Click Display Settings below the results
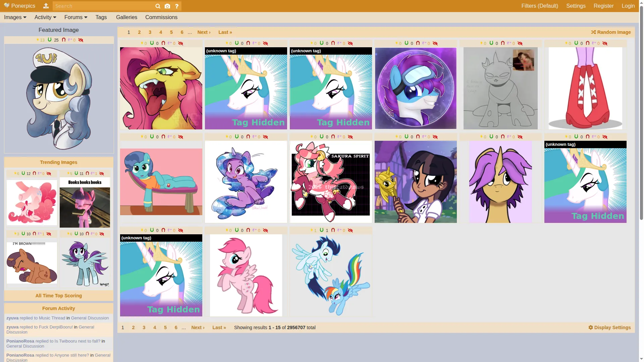This screenshot has height=362, width=644. 609,327
